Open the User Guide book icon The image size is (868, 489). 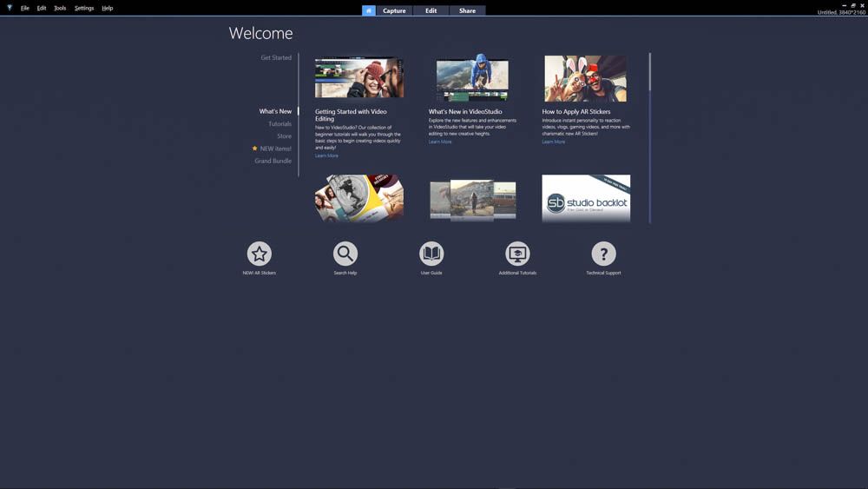pos(431,254)
